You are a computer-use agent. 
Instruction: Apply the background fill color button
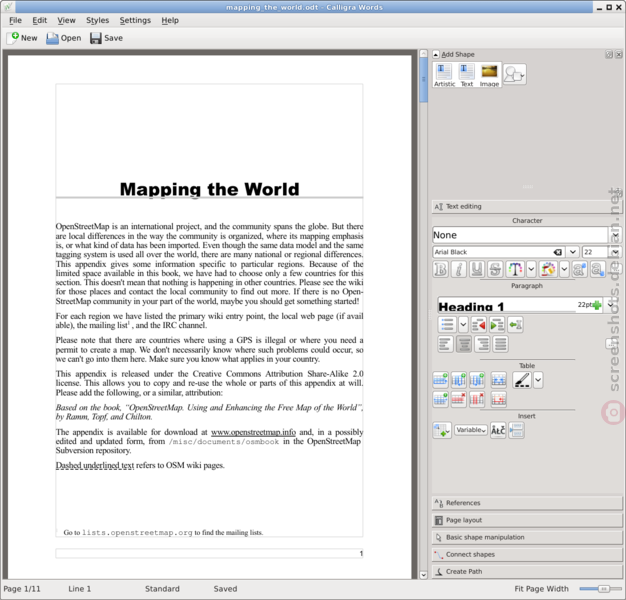[x=549, y=269]
